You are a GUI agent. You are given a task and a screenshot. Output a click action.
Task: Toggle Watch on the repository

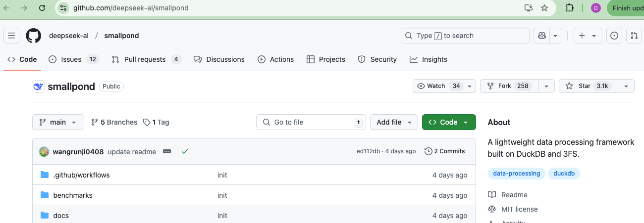click(438, 86)
